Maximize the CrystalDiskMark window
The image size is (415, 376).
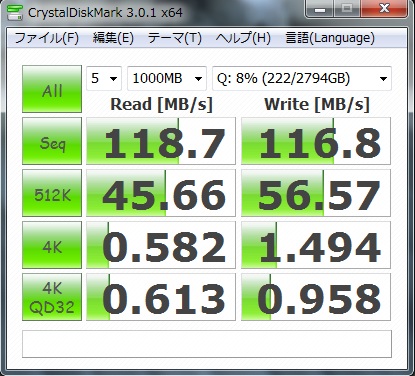pos(347,9)
